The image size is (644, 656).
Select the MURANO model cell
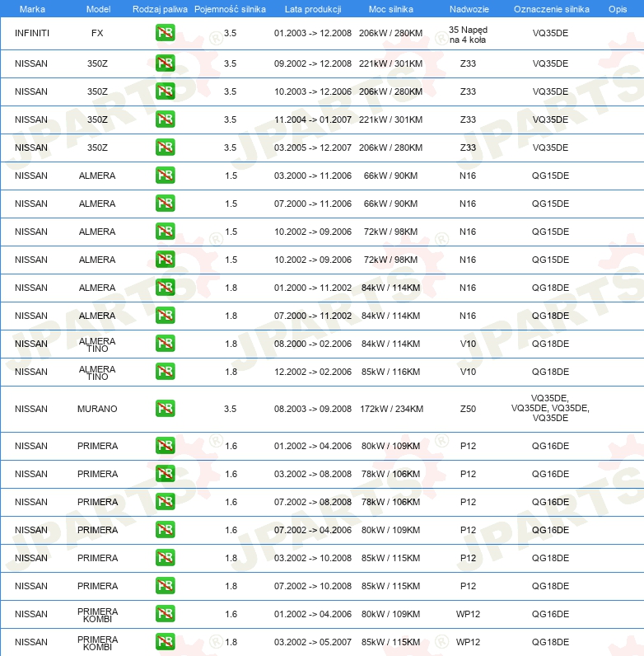tap(97, 409)
